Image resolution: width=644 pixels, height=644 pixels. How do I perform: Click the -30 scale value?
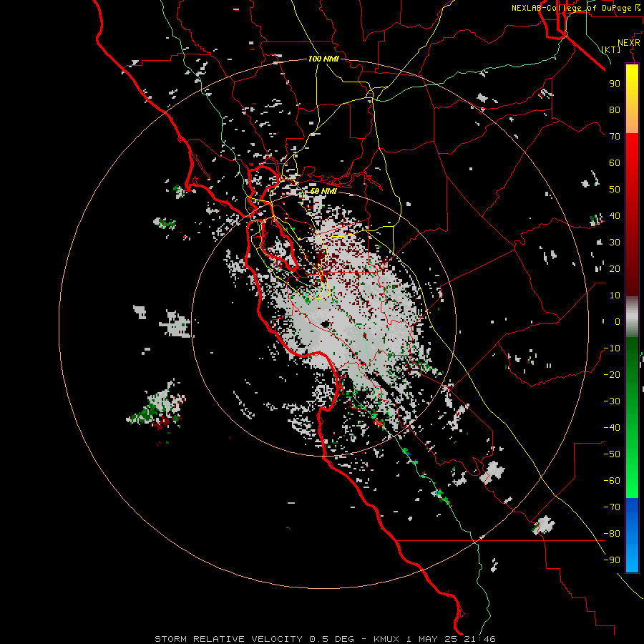[x=612, y=401]
